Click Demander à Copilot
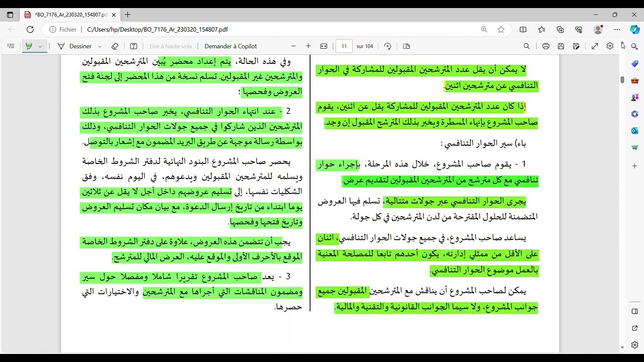The height and width of the screenshot is (362, 644). pos(230,46)
